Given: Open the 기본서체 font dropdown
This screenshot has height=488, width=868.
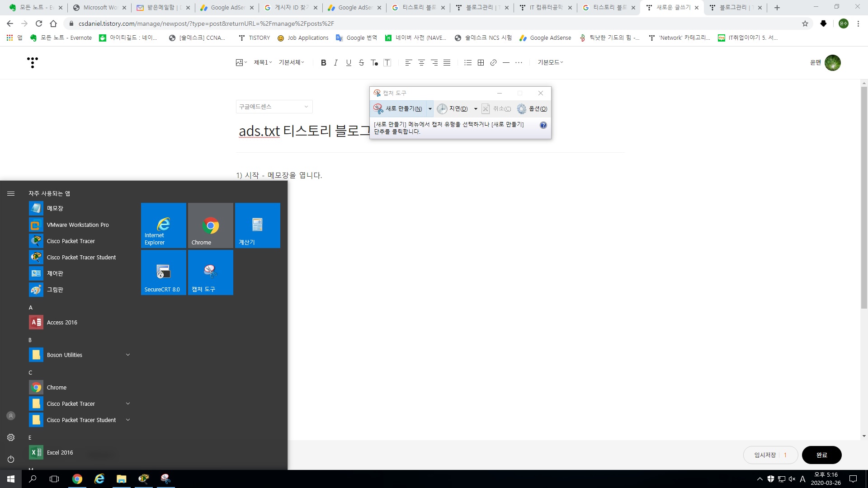Looking at the screenshot, I should point(291,62).
